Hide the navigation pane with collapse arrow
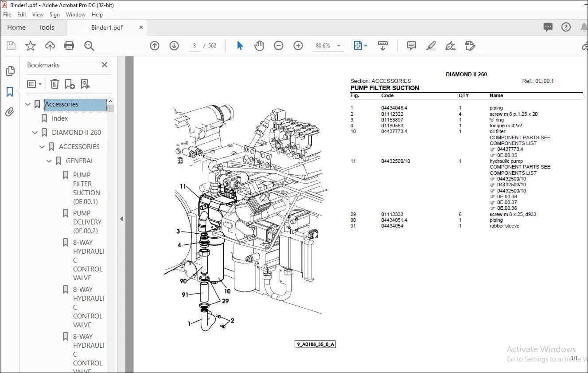Screen dimensions: 588x373 (x=121, y=219)
